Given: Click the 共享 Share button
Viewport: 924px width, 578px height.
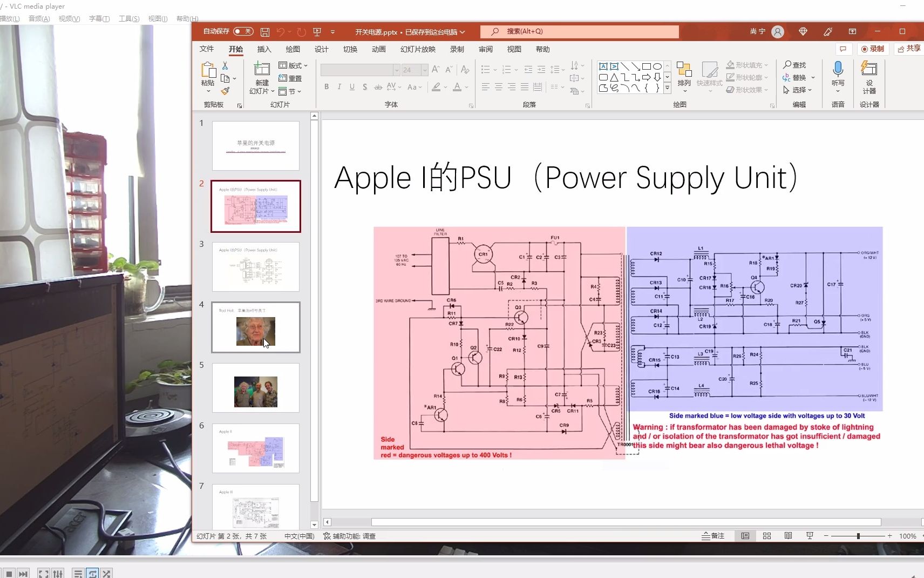Looking at the screenshot, I should 909,49.
